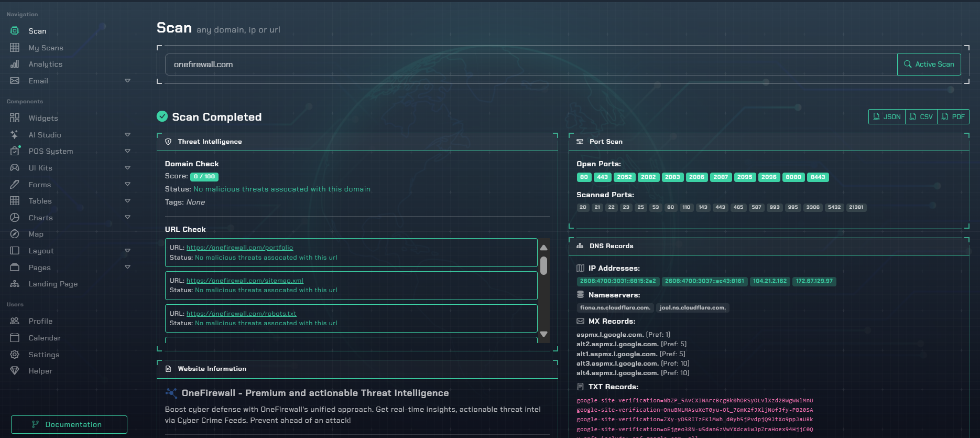Click fiona.ns.cloudflare.com nameserver badge
Viewport: 980px width, 438px height.
pyautogui.click(x=615, y=308)
